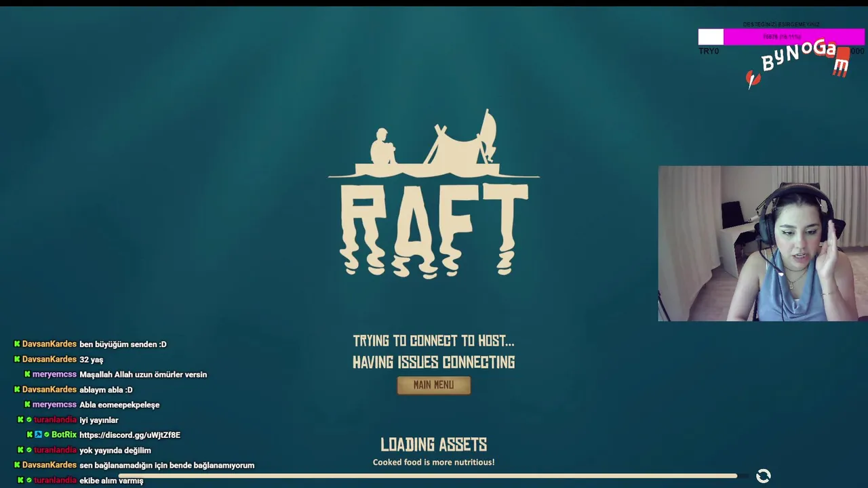Viewport: 868px width, 488px height.
Task: Click DavsanKardes username on "ablaym abla :D" message
Action: [x=50, y=390]
